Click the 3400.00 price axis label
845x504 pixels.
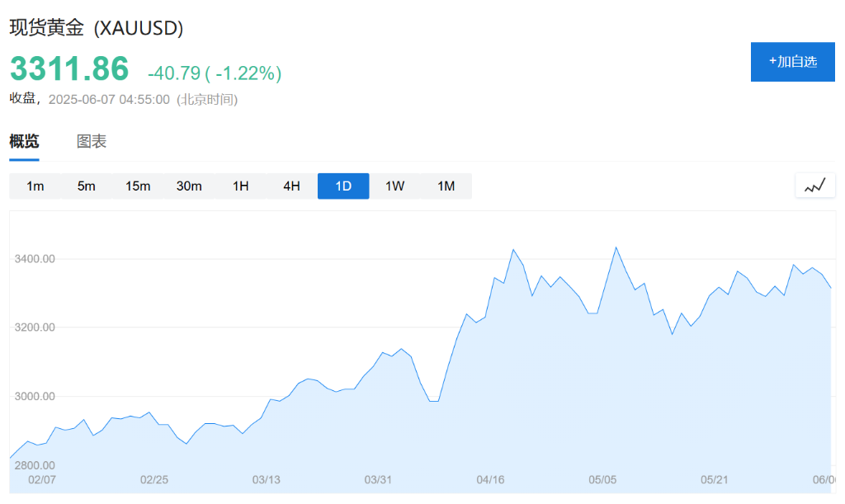click(35, 259)
